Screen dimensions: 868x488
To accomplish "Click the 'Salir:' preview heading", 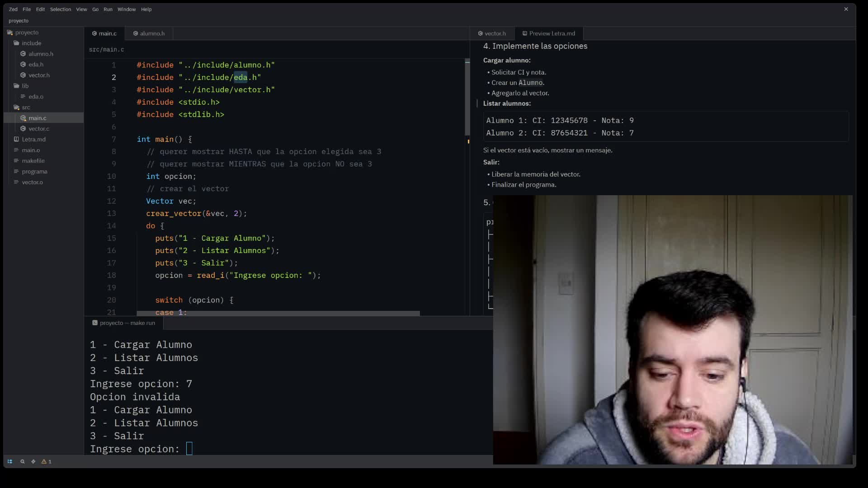I will (x=491, y=162).
